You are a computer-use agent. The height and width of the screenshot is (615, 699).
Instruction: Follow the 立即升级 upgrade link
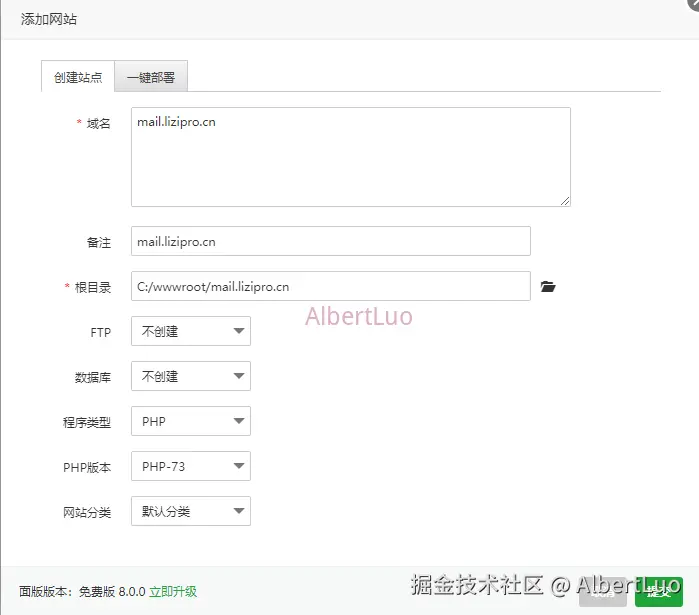[173, 591]
